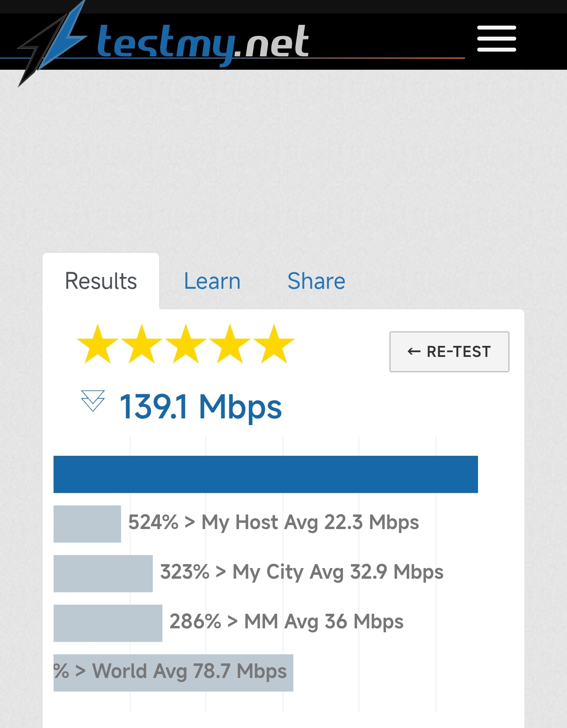Image resolution: width=567 pixels, height=728 pixels.
Task: Click the fourth yellow rating star
Action: click(230, 344)
